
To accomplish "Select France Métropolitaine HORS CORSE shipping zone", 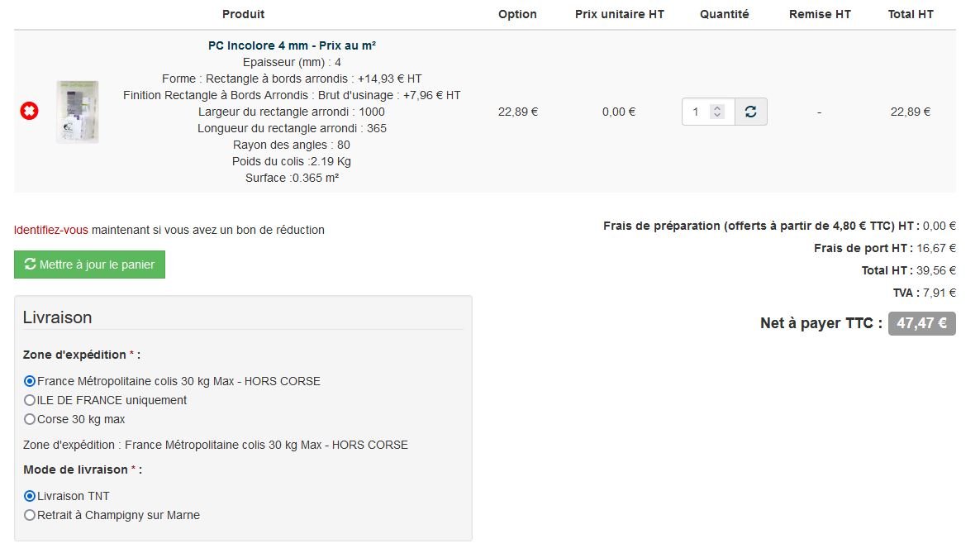I will pyautogui.click(x=30, y=381).
